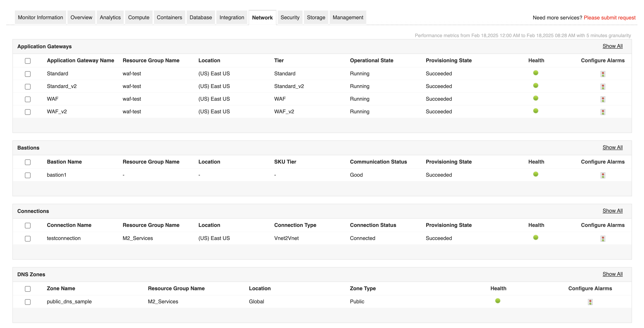Click the health indicator for WAF gateway
Viewport: 644px width, 328px height.
click(x=536, y=98)
